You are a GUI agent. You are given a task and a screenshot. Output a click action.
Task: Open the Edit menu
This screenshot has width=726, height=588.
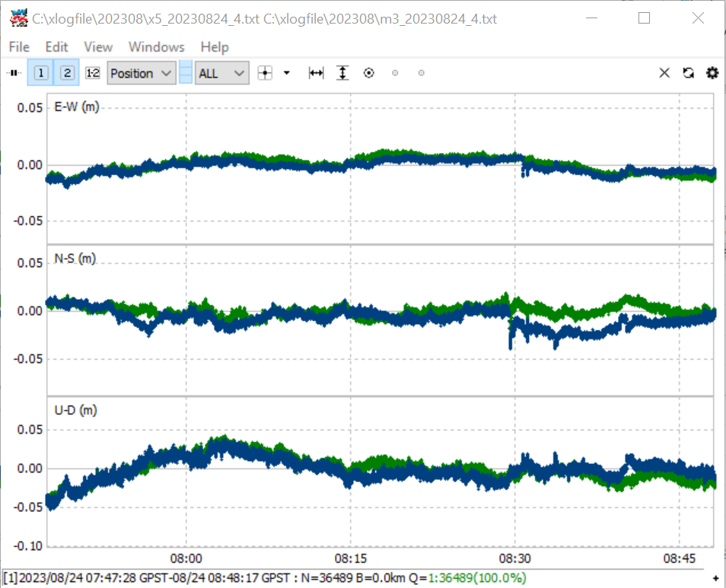coord(56,46)
